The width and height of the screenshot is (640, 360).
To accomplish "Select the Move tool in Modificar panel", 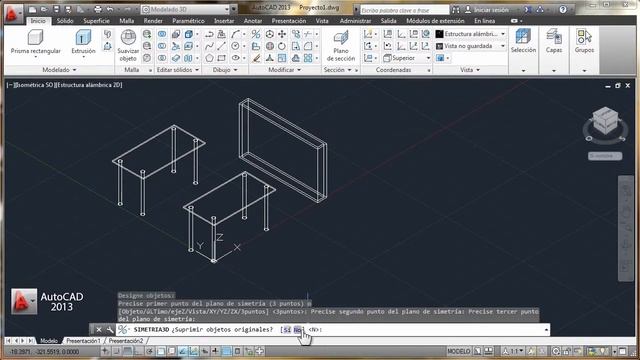I will tap(282, 34).
